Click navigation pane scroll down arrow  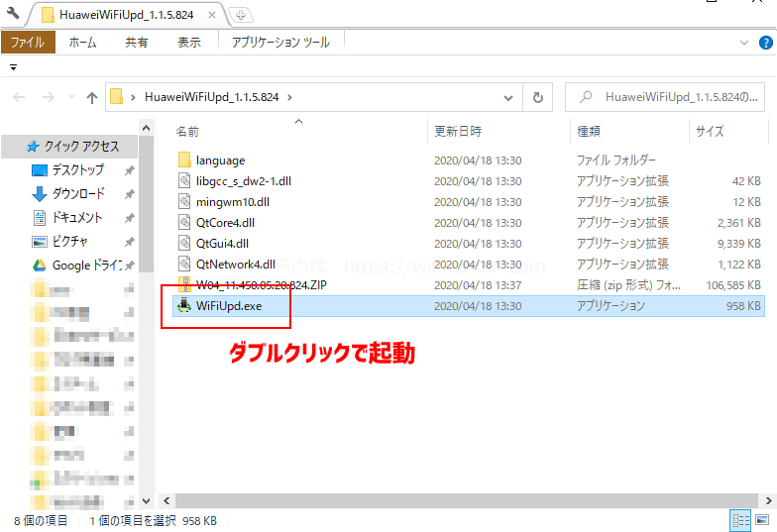(x=147, y=501)
